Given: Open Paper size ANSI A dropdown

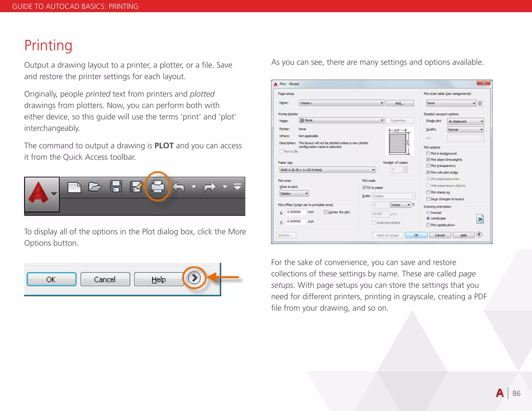Looking at the screenshot, I should click(327, 170).
